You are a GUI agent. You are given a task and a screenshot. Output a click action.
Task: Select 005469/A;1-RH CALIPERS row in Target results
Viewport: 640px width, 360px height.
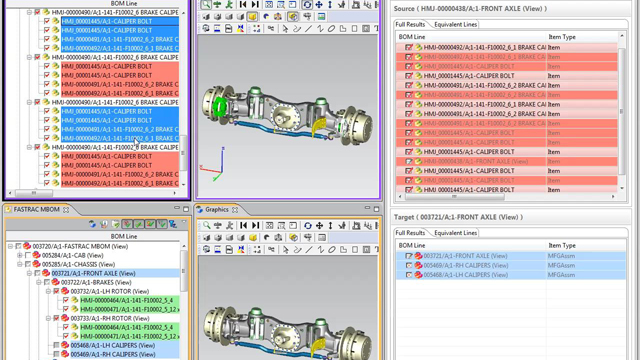pos(511,265)
